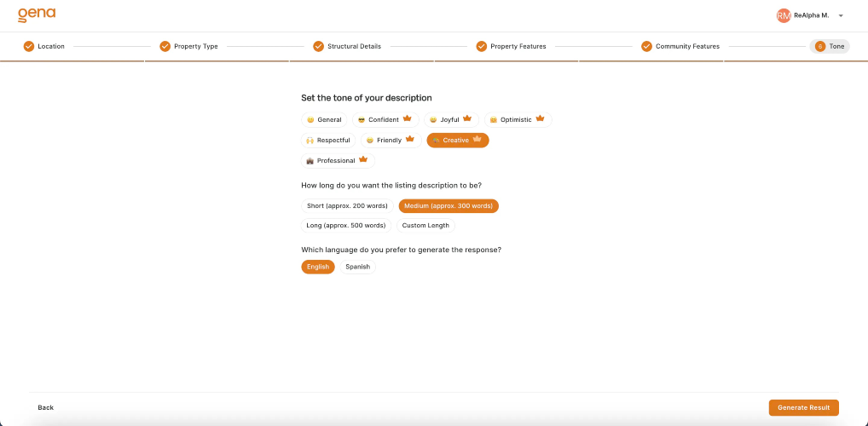
Task: Pick Short (approx. 200 words) length
Action: click(347, 206)
